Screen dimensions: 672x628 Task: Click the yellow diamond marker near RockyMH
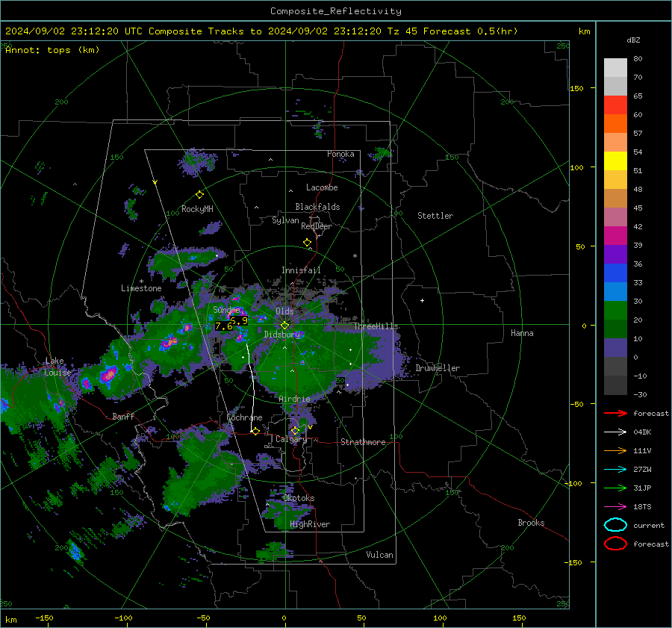[x=199, y=195]
